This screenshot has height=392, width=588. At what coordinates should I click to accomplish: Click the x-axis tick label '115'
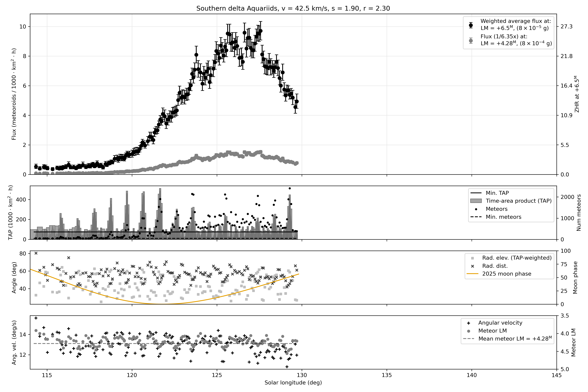click(47, 375)
